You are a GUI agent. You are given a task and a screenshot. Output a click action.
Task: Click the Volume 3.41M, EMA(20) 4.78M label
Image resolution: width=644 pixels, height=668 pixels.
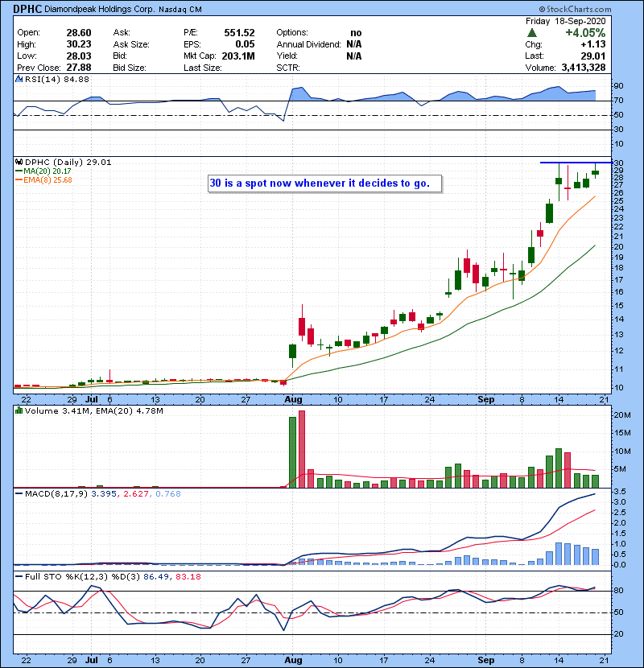(x=93, y=411)
